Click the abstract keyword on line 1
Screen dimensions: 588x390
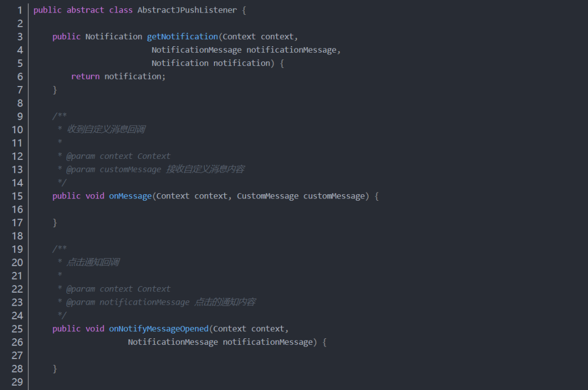[x=85, y=10]
